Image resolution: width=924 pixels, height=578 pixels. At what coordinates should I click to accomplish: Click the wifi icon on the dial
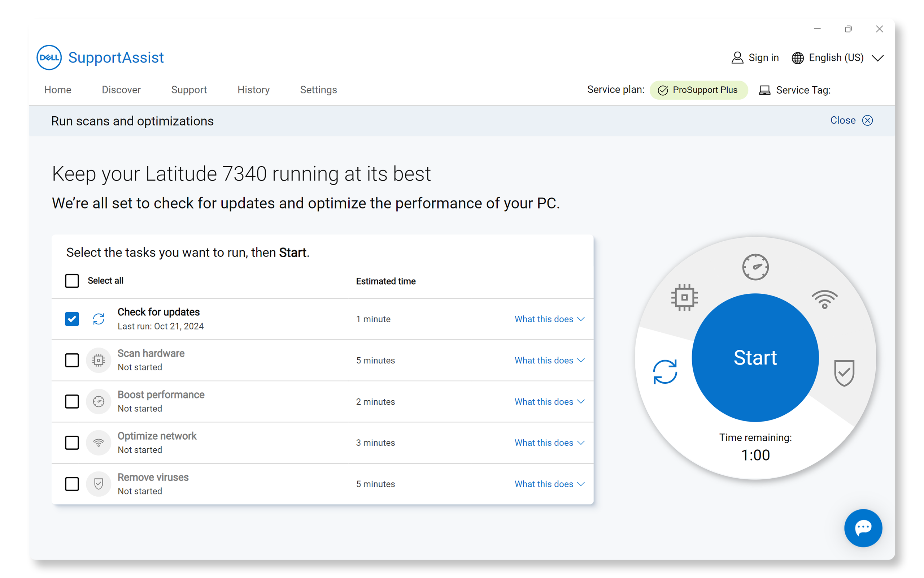pyautogui.click(x=824, y=299)
